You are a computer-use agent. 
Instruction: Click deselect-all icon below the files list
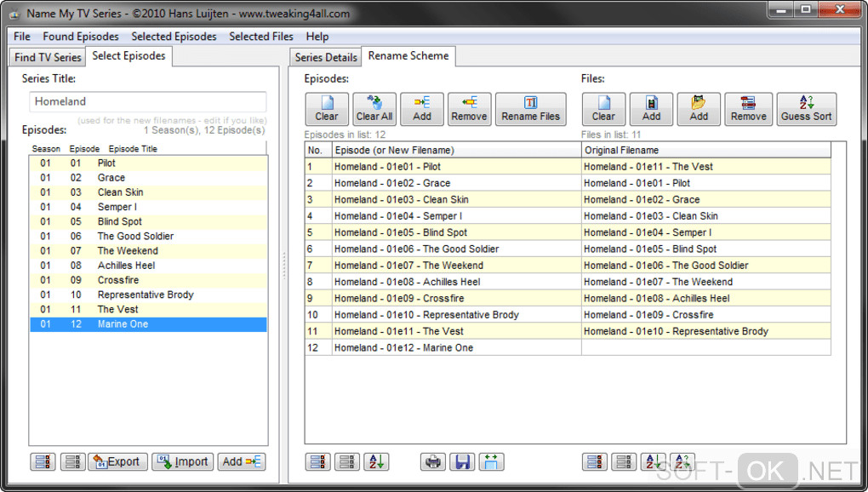624,461
